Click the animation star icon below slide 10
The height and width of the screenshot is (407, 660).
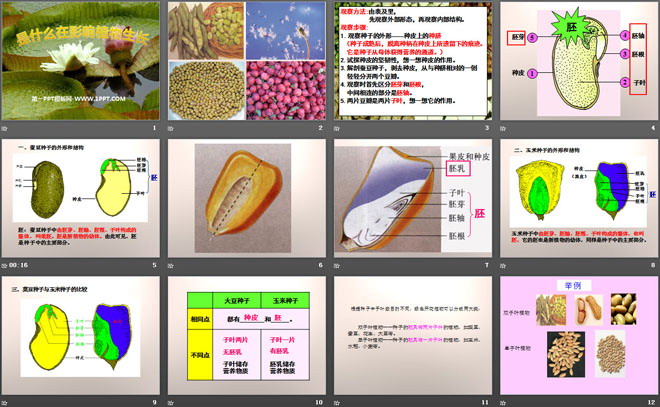(x=171, y=403)
